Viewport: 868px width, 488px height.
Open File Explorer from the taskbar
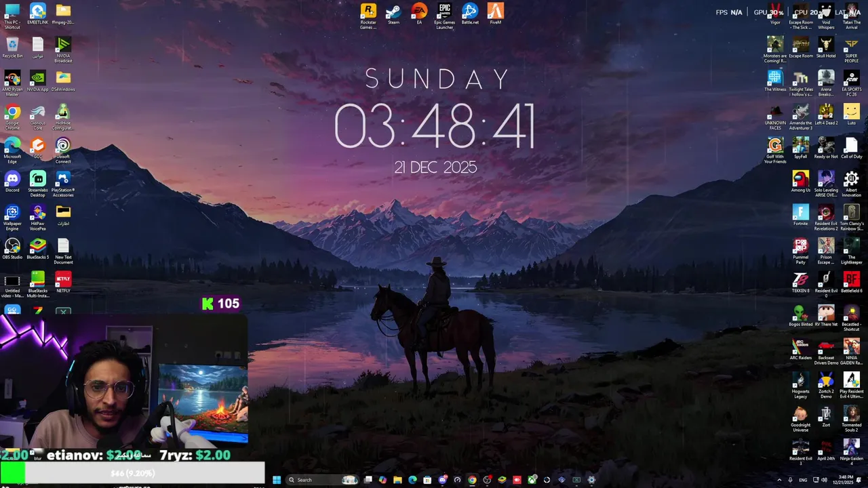(x=397, y=480)
